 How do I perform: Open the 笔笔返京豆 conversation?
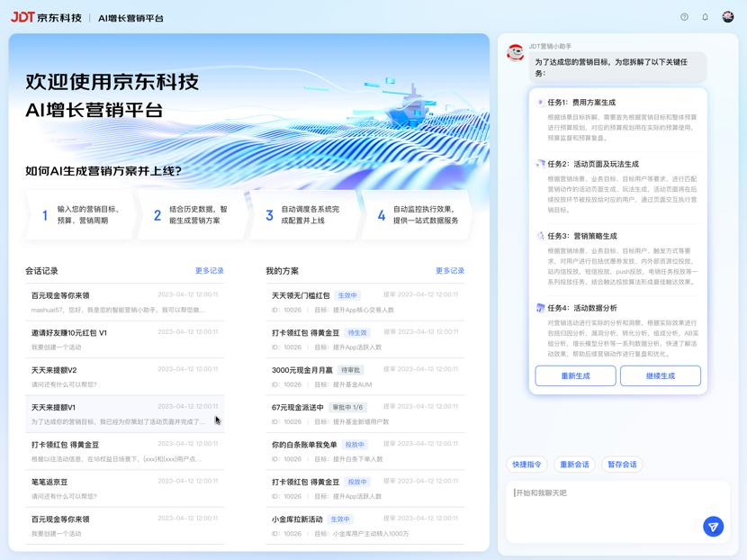125,489
